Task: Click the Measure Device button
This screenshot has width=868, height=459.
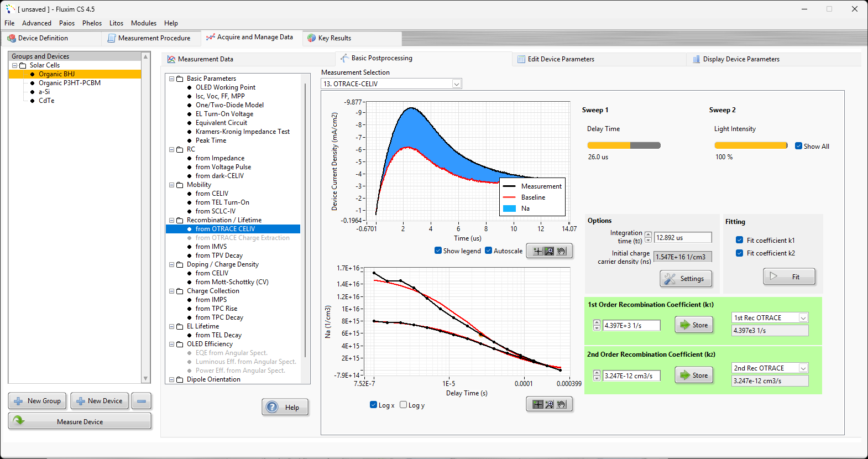Action: (x=80, y=421)
